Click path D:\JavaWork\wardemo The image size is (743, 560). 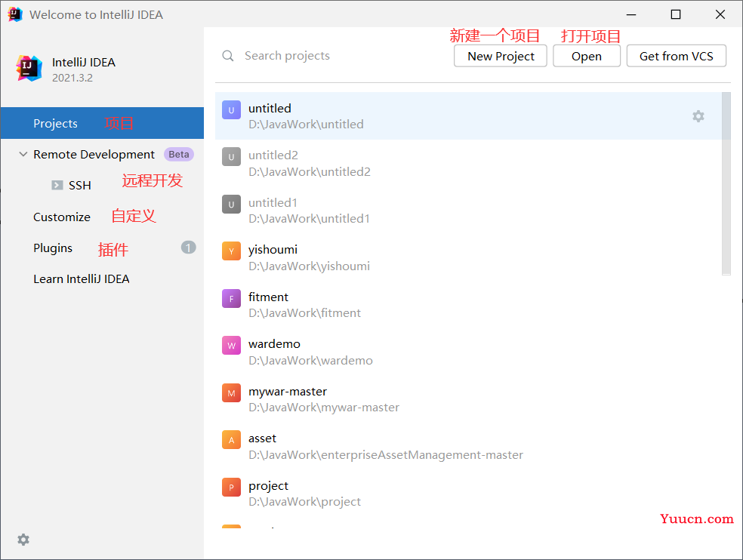310,361
